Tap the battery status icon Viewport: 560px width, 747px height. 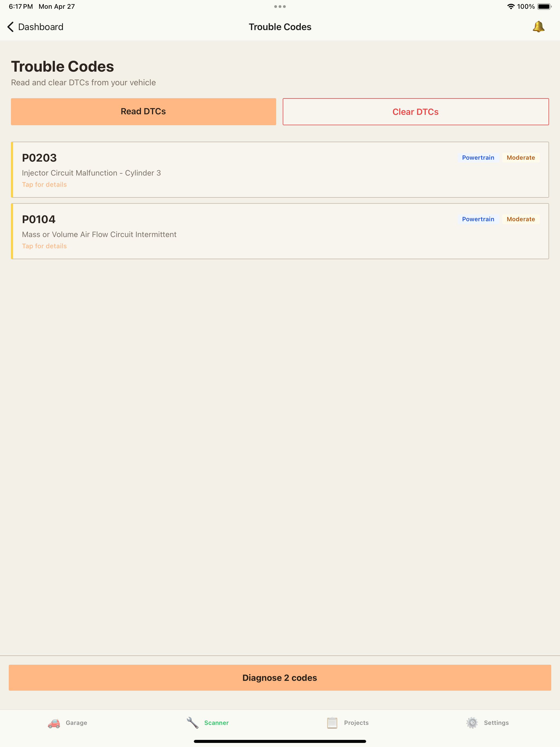pos(544,6)
